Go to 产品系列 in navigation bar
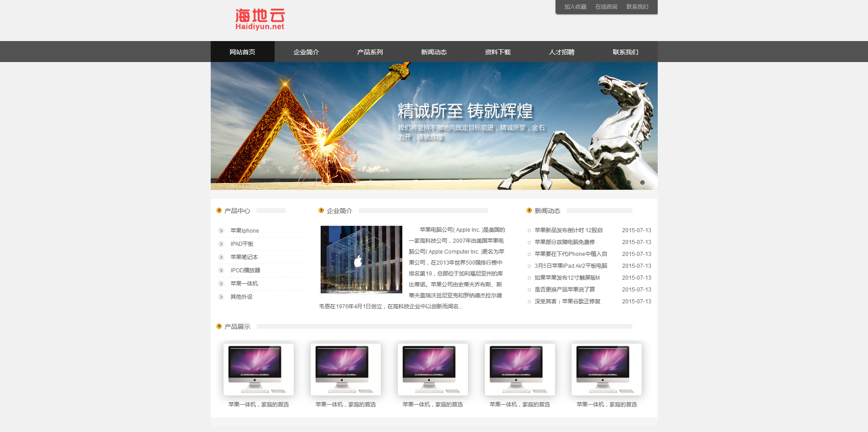Image resolution: width=868 pixels, height=432 pixels. pos(370,52)
